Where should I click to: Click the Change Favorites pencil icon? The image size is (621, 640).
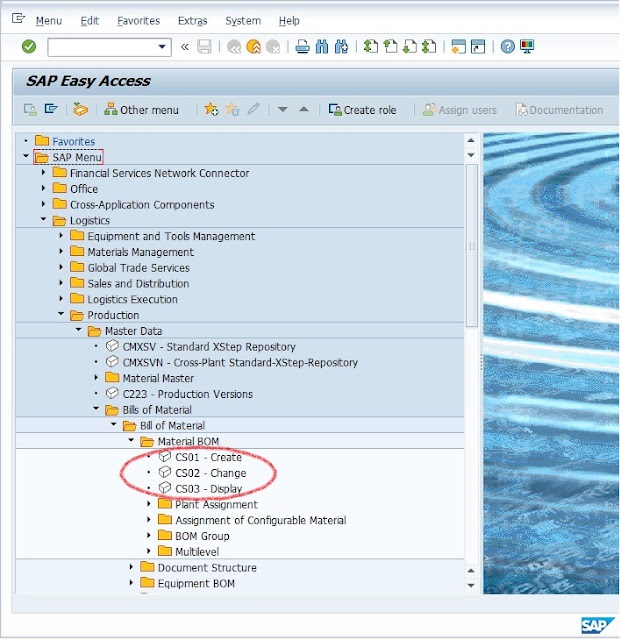[254, 109]
